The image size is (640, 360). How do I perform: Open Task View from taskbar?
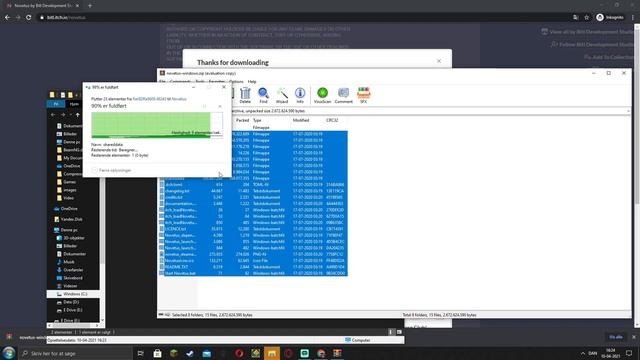[x=141, y=353]
